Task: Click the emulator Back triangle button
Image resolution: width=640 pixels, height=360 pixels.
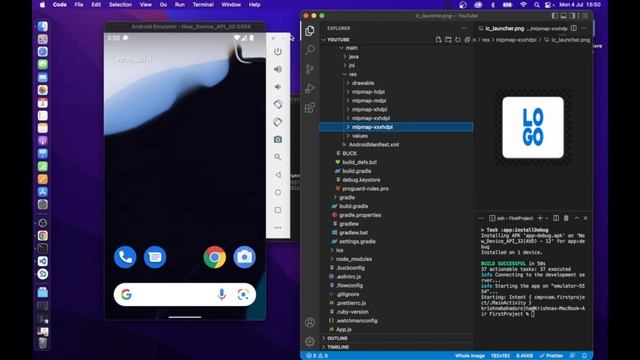Action: [x=278, y=175]
